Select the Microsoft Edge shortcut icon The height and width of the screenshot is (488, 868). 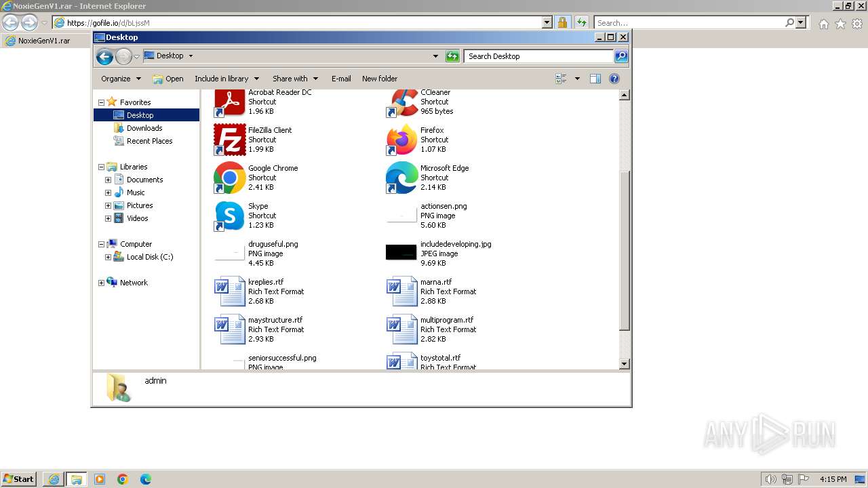[401, 178]
